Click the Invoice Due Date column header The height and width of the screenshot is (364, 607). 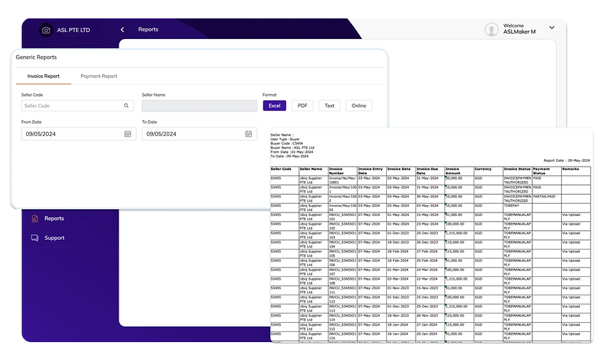(x=430, y=171)
